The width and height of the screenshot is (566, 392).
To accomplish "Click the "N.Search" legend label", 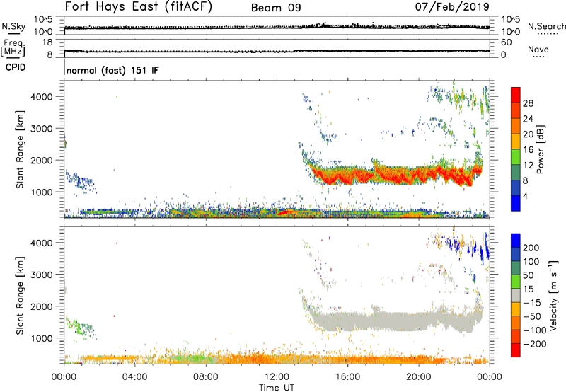I will tap(546, 26).
